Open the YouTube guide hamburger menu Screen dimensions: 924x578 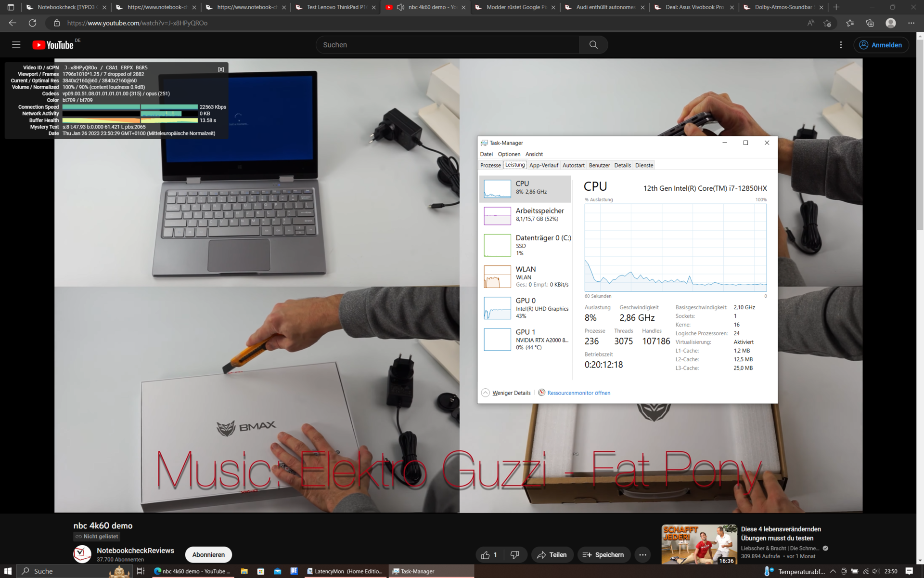point(16,45)
